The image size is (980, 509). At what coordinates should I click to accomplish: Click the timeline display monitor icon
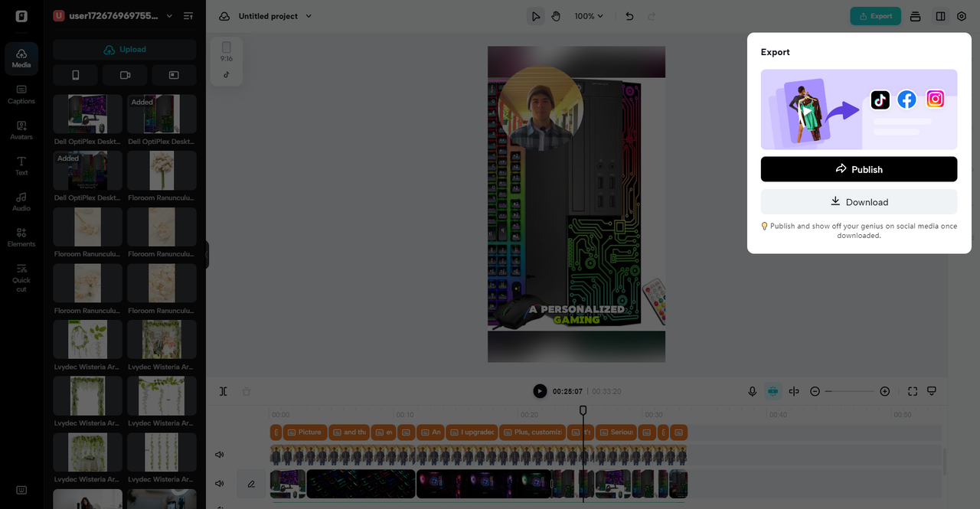pyautogui.click(x=932, y=391)
